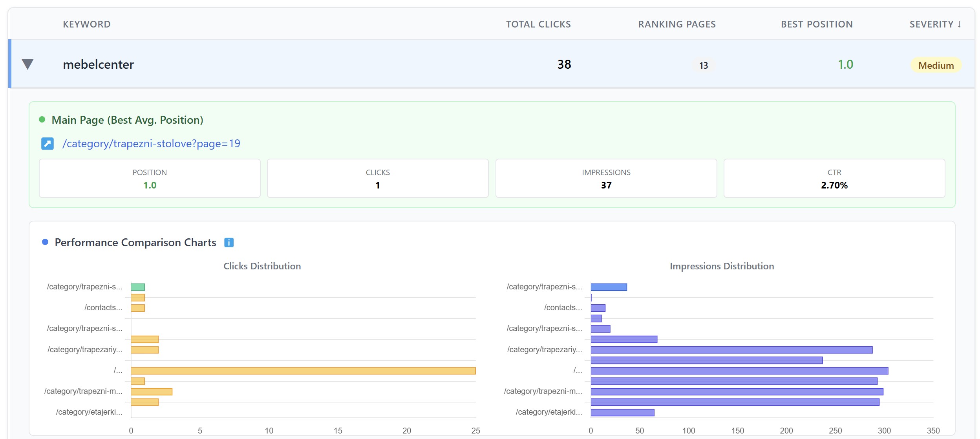
Task: Click the IMPRESSIONS stat card showing 37
Action: coord(606,178)
